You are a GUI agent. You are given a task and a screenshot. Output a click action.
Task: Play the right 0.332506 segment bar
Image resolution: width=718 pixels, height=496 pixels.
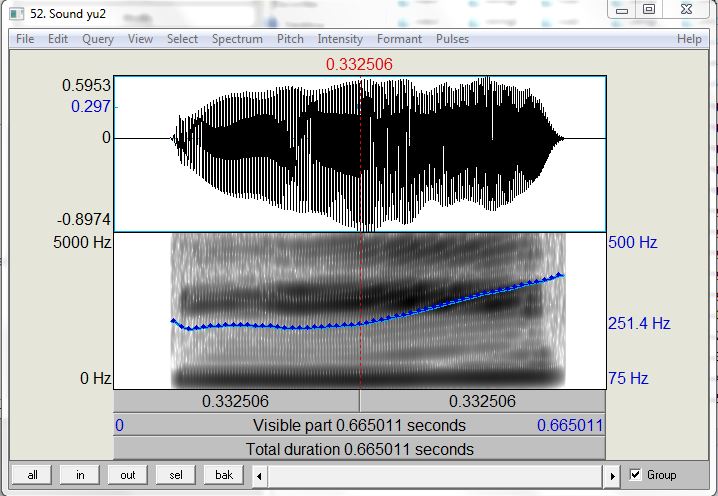click(483, 401)
